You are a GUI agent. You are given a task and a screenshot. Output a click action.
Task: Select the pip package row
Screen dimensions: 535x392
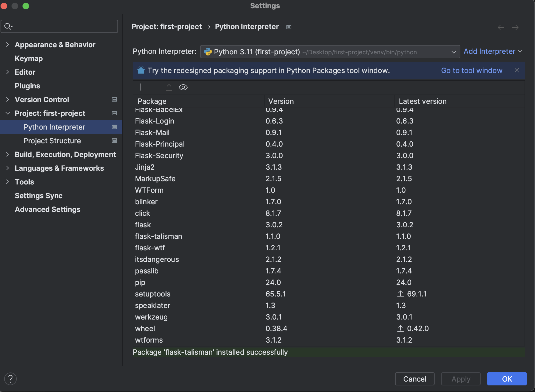point(329,282)
